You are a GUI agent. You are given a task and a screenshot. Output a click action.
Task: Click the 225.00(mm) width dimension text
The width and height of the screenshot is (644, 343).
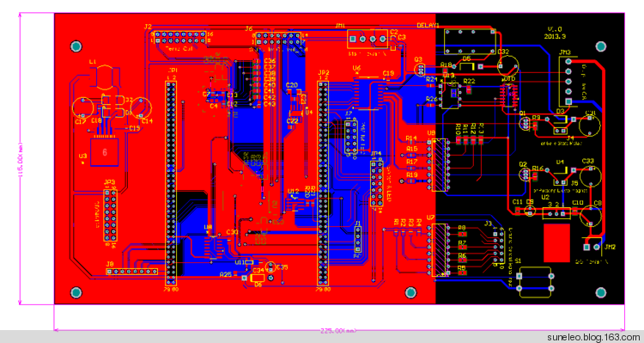(x=338, y=330)
